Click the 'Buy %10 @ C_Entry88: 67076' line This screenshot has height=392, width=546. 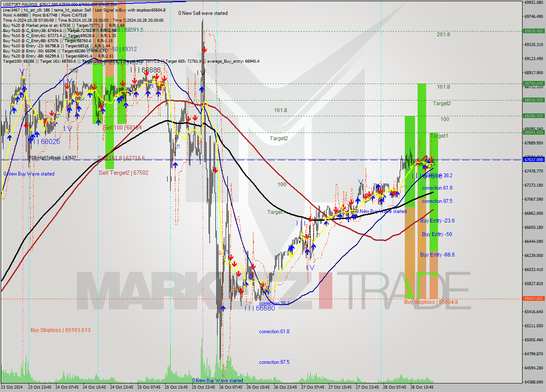[30, 40]
